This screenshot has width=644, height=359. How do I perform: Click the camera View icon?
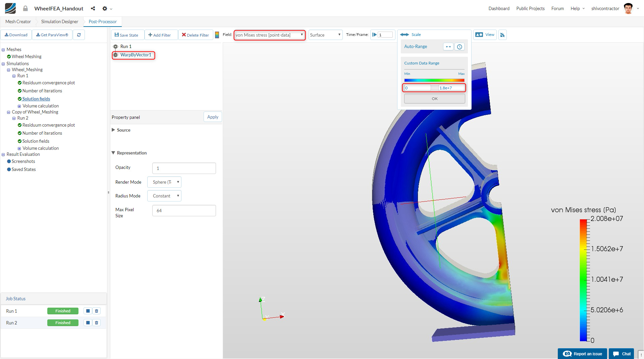479,35
